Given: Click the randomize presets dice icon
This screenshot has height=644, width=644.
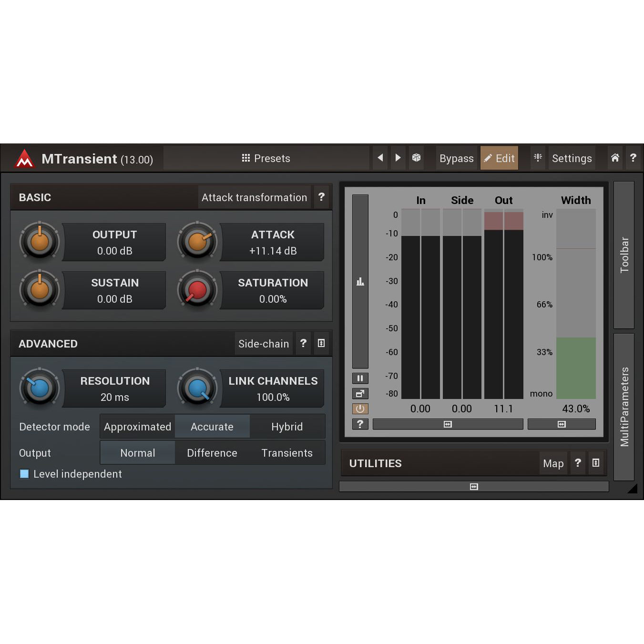Looking at the screenshot, I should (416, 158).
